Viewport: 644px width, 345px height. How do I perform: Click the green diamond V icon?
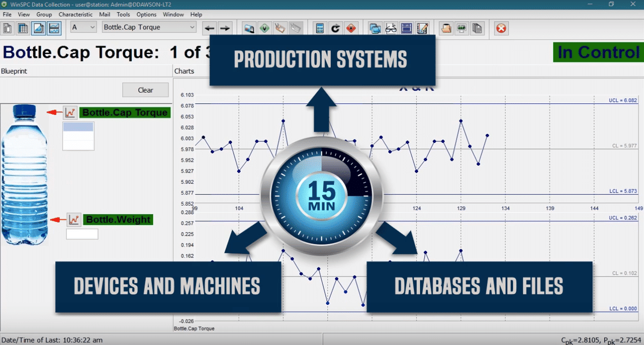(264, 28)
